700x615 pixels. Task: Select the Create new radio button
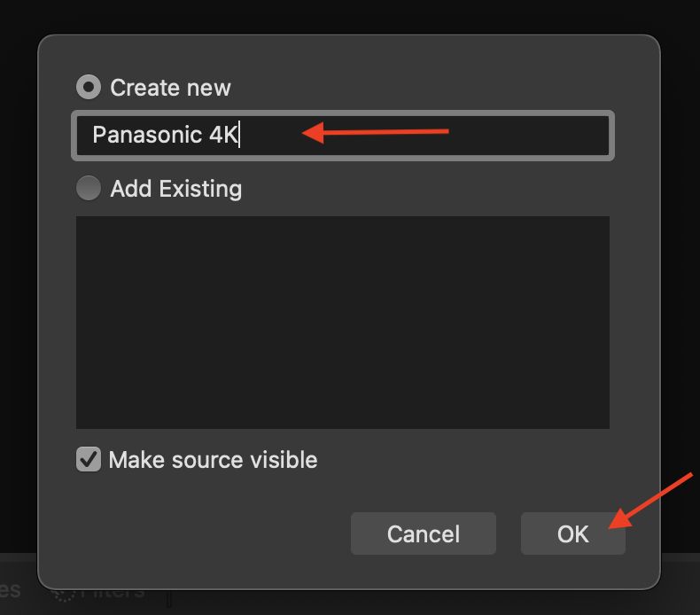tap(89, 87)
